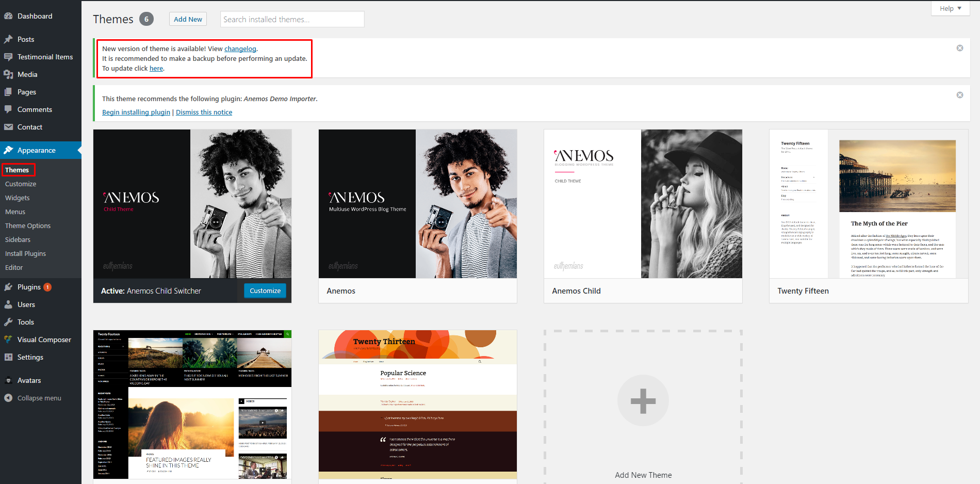Select the Anemos Child Switcher thumbnail

pyautogui.click(x=192, y=204)
